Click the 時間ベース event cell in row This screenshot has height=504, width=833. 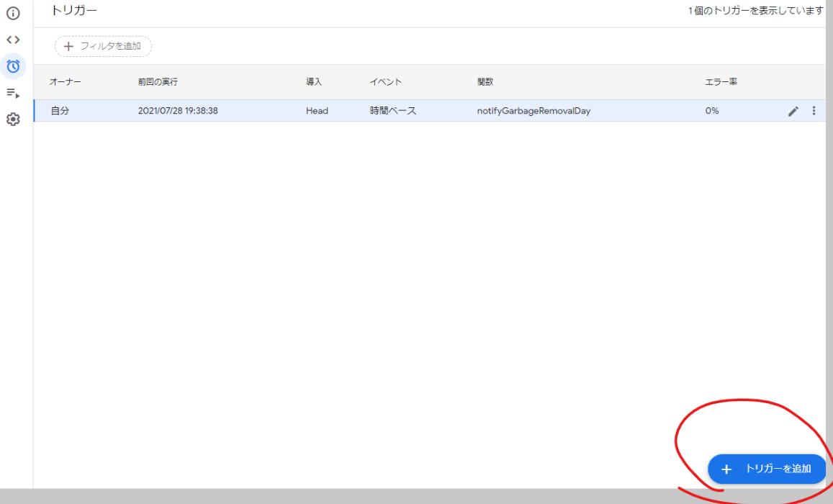click(x=393, y=111)
